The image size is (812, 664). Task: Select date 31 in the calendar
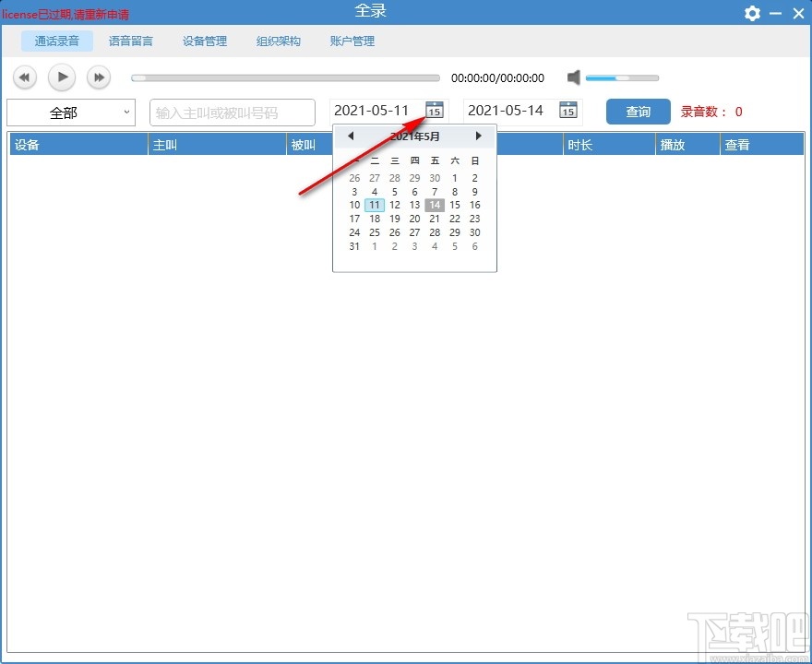click(x=354, y=246)
